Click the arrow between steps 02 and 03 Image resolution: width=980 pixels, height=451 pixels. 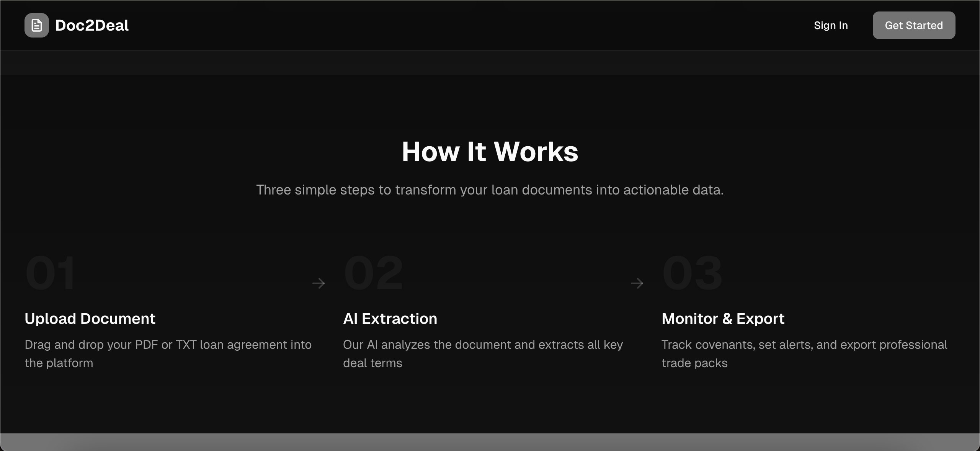[637, 283]
